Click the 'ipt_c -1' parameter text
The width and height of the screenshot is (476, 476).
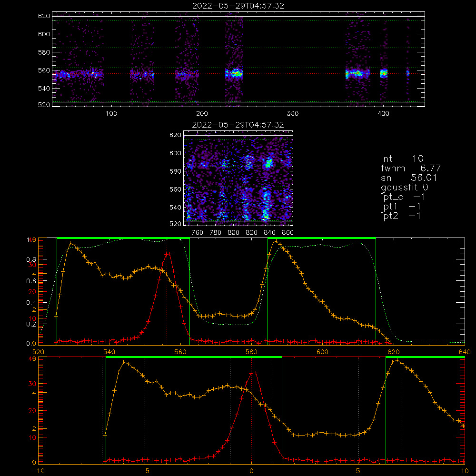(x=404, y=197)
